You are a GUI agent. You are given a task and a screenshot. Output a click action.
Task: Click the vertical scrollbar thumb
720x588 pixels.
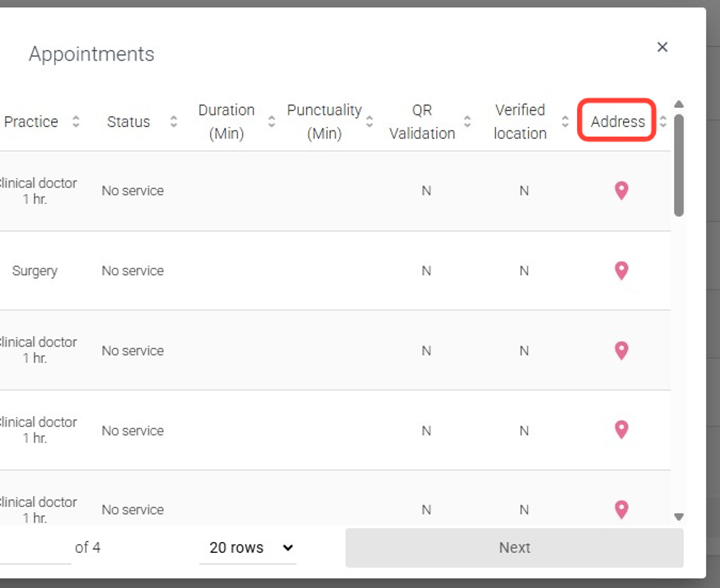[x=679, y=164]
